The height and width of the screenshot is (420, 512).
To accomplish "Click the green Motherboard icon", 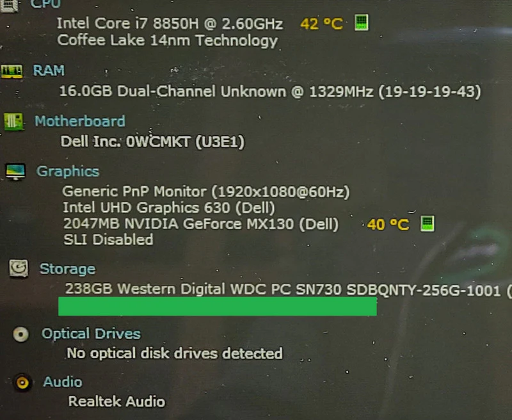I will coord(13,121).
